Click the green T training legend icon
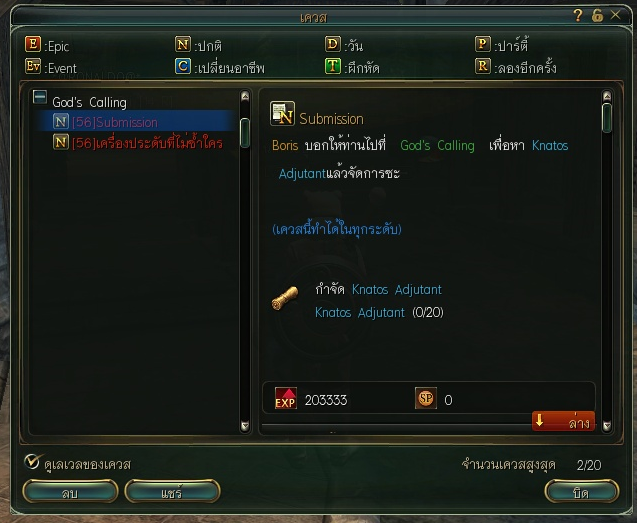Image resolution: width=637 pixels, height=523 pixels. (x=333, y=66)
